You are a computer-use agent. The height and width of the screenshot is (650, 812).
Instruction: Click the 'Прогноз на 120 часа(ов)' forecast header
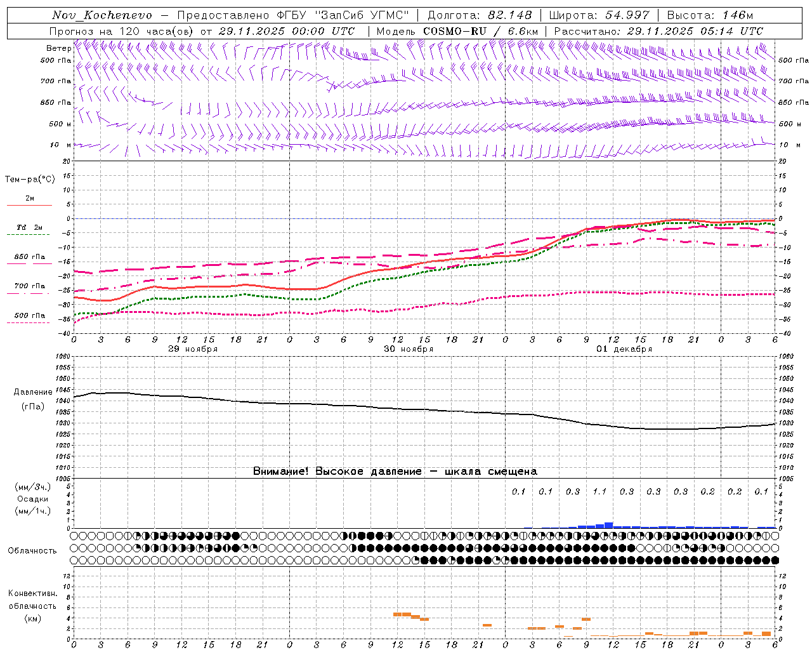click(122, 31)
